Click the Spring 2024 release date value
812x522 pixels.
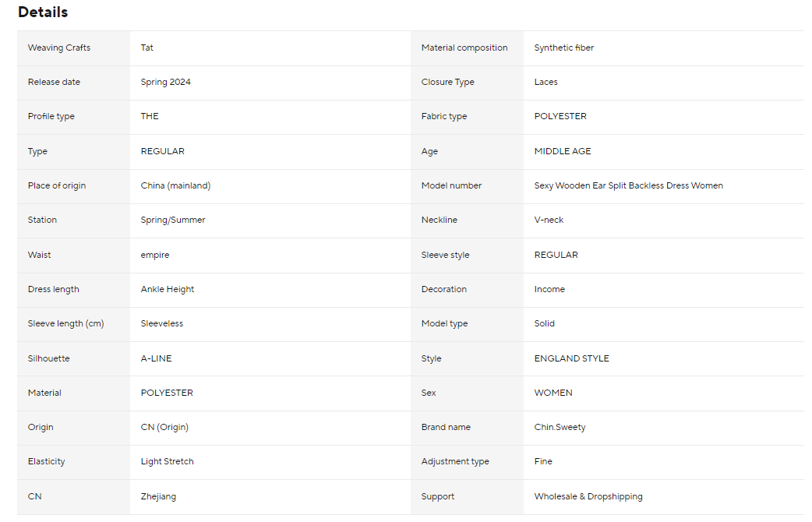[166, 83]
